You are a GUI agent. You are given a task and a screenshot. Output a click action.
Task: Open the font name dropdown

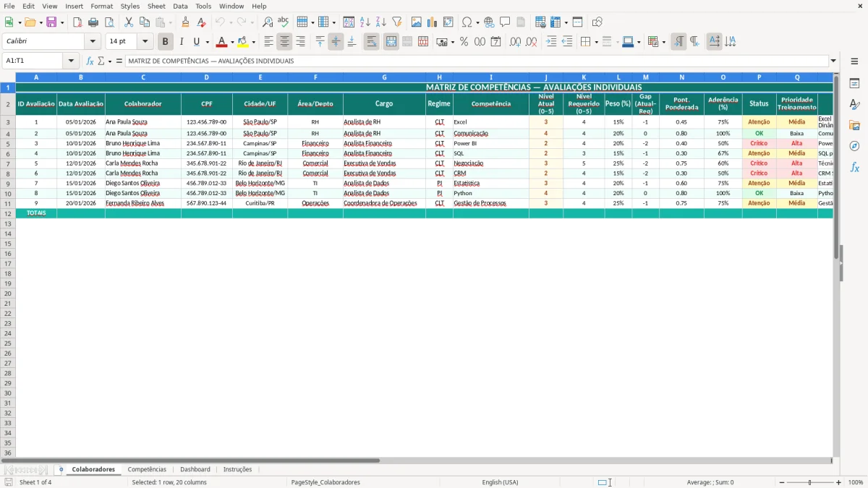coord(93,41)
